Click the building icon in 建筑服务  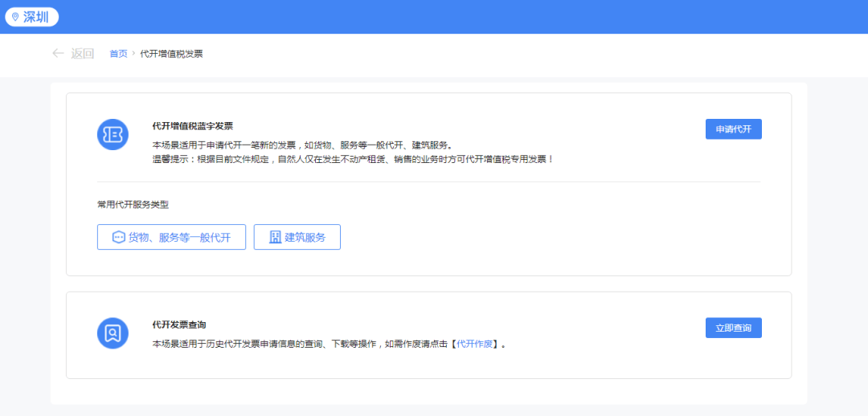coord(276,237)
